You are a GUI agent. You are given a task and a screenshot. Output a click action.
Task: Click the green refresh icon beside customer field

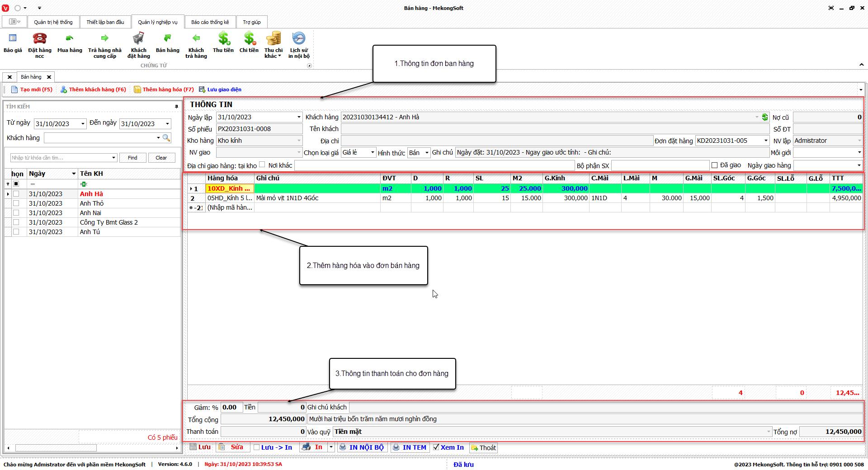765,117
